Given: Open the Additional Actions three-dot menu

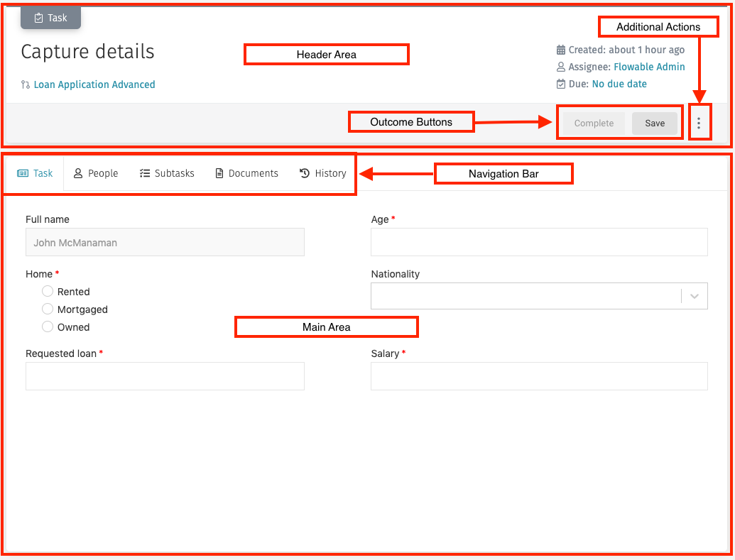Looking at the screenshot, I should click(700, 121).
